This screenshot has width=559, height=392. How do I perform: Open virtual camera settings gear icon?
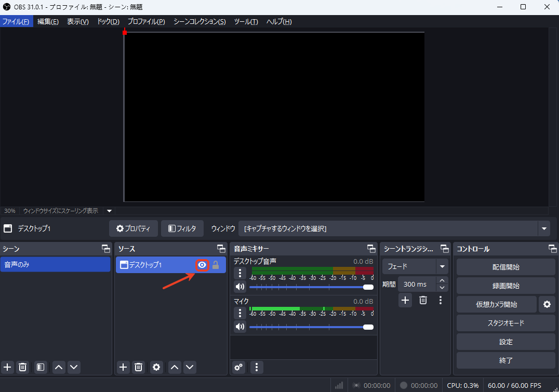click(x=547, y=304)
